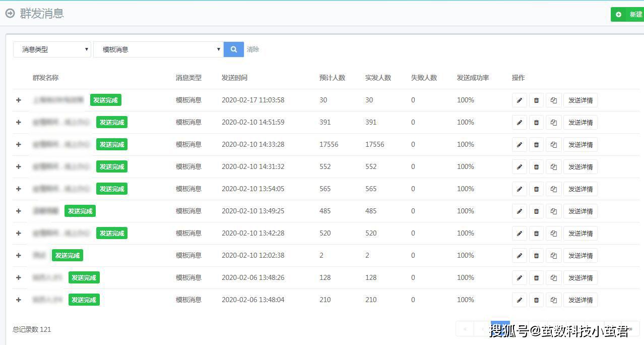Open the edit pencil icon on the first row
The height and width of the screenshot is (345, 644).
[519, 100]
